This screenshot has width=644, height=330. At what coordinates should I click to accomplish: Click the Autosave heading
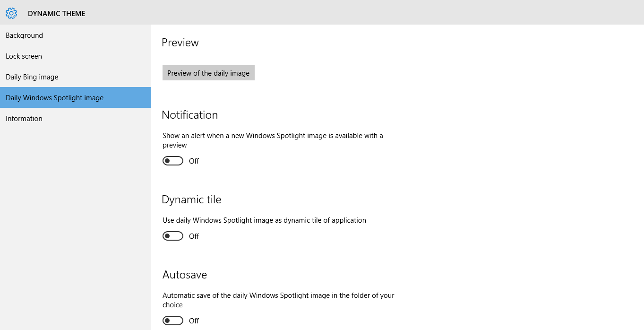tap(185, 275)
